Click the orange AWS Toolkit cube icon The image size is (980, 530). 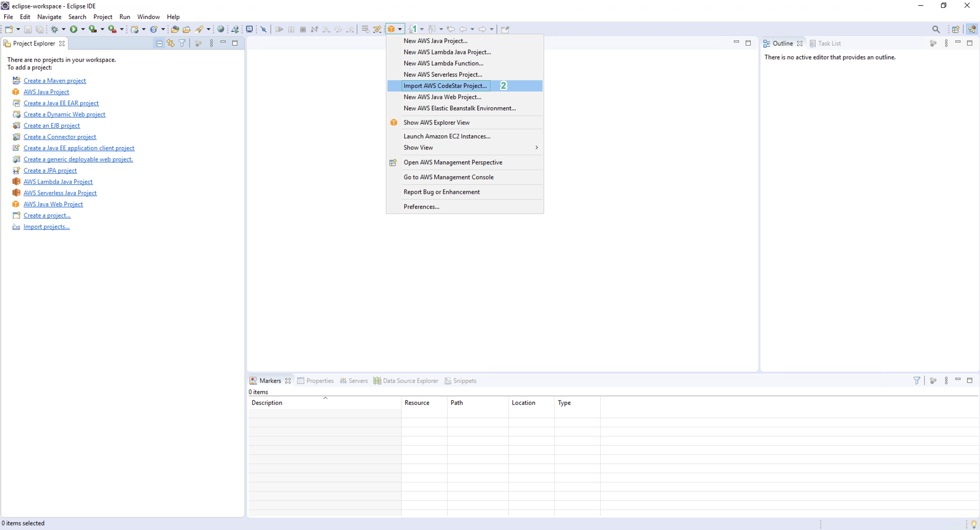click(x=391, y=29)
